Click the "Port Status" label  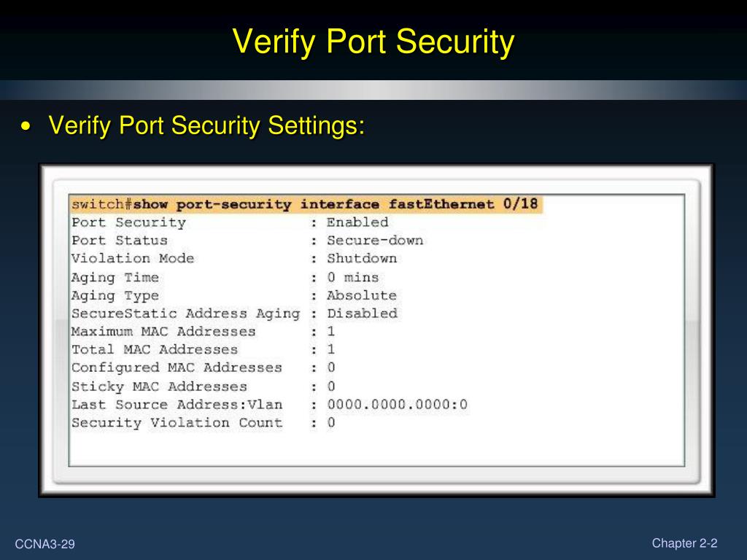point(120,241)
